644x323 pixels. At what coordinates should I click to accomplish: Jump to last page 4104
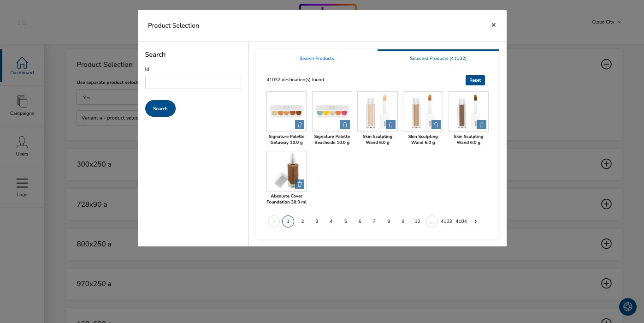pos(461,221)
